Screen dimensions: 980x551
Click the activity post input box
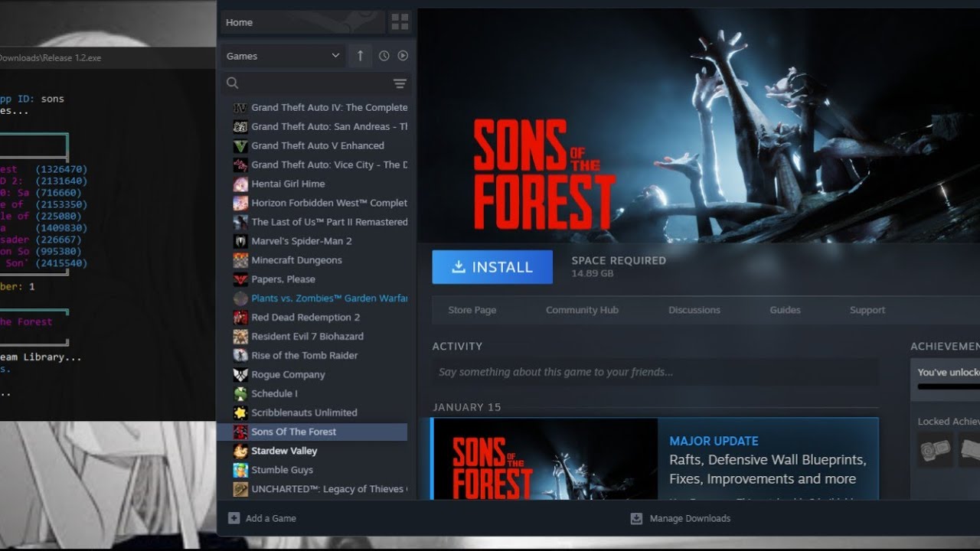click(x=655, y=373)
